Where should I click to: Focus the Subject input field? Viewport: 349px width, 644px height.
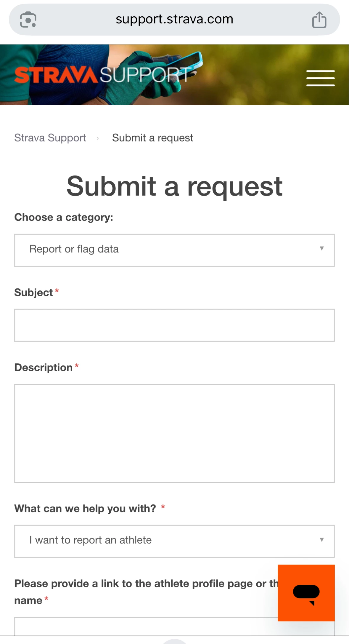tap(174, 325)
